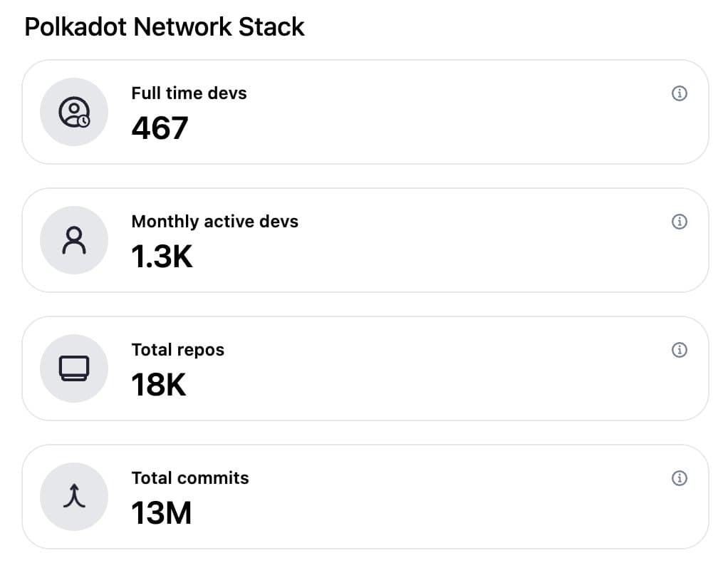The image size is (728, 563).
Task: Click the Total repos label text
Action: [x=177, y=350]
